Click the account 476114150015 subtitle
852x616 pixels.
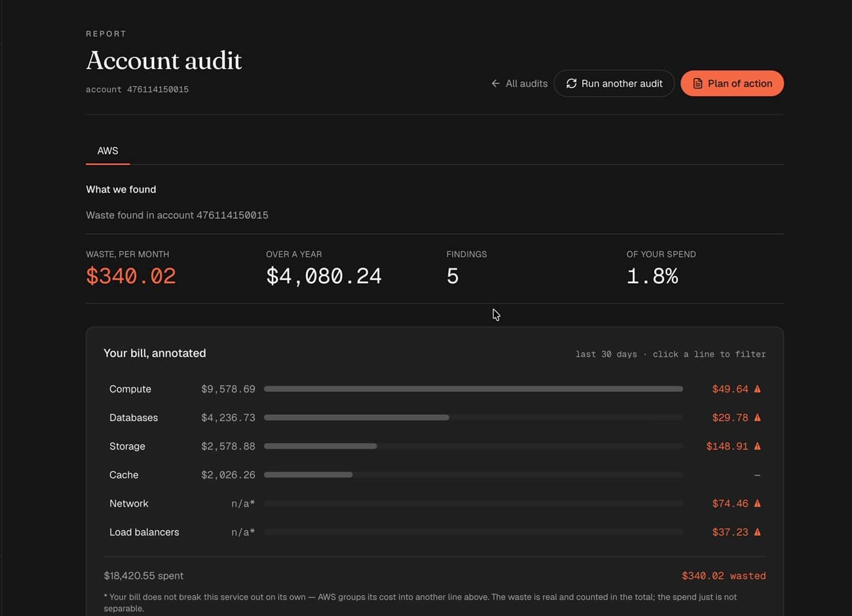pos(137,89)
